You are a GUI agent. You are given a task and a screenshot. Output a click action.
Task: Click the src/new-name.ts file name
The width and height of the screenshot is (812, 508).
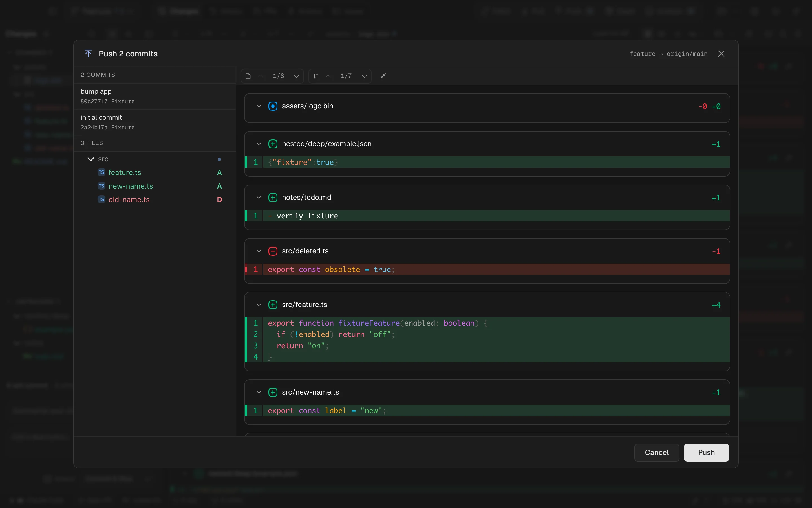point(310,392)
